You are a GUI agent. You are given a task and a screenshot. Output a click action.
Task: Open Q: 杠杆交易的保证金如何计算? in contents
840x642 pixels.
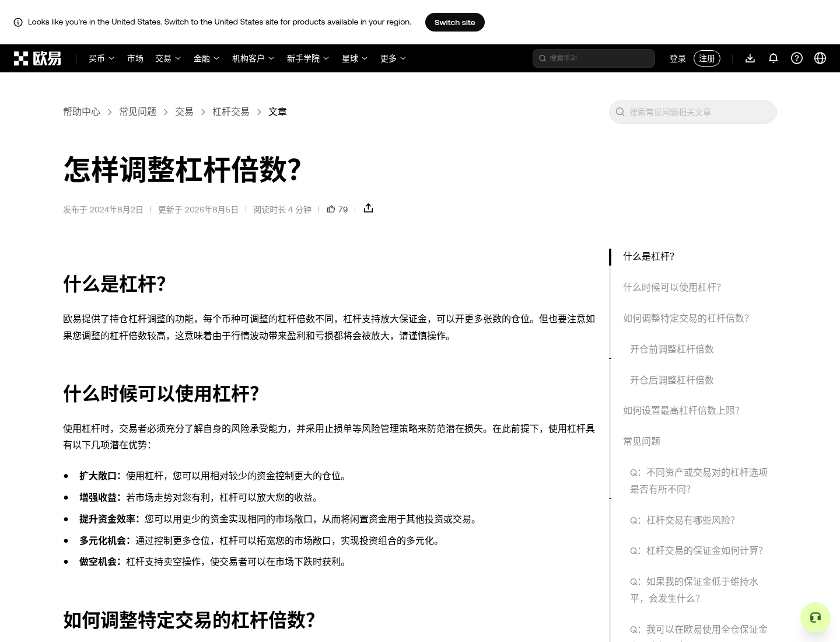pyautogui.click(x=696, y=550)
